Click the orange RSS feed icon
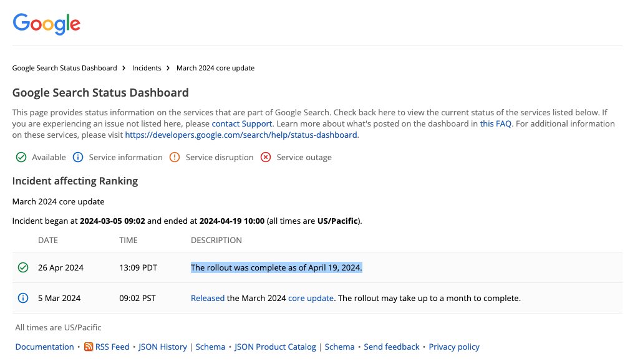This screenshot has height=364, width=625. click(89, 347)
